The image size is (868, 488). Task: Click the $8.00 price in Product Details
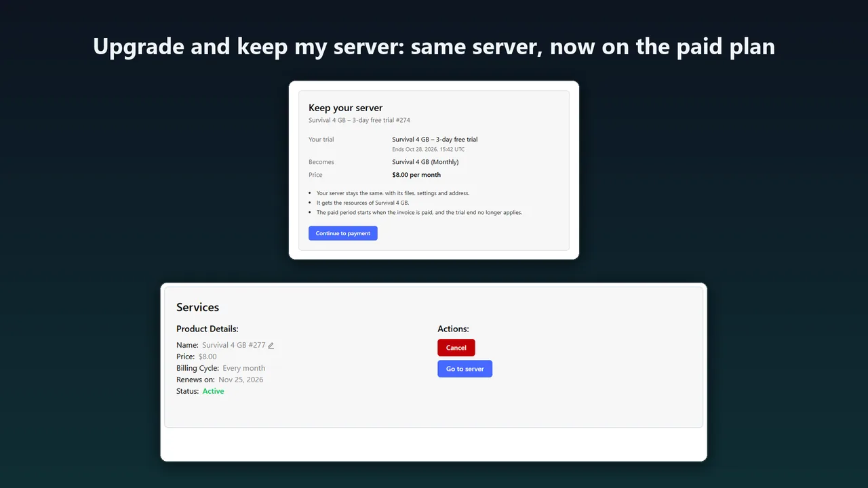click(x=208, y=357)
